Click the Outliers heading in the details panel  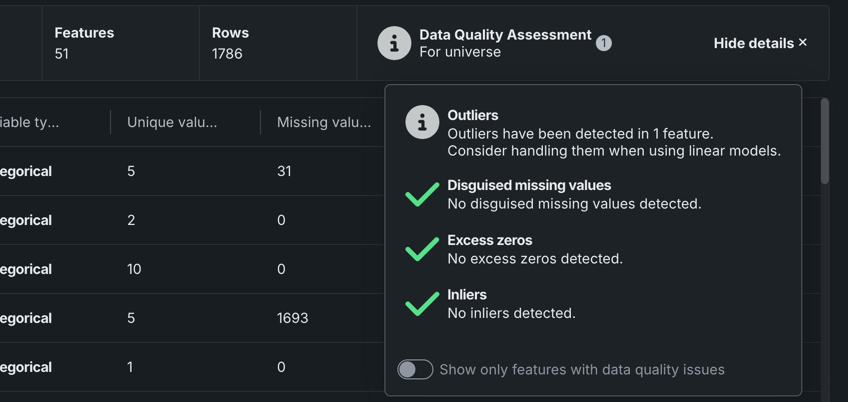(473, 115)
